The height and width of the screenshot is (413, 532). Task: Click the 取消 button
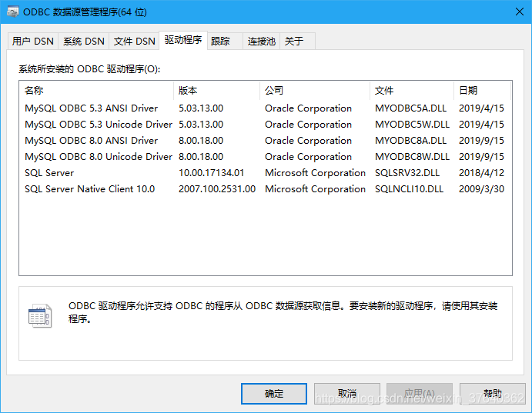(x=346, y=394)
